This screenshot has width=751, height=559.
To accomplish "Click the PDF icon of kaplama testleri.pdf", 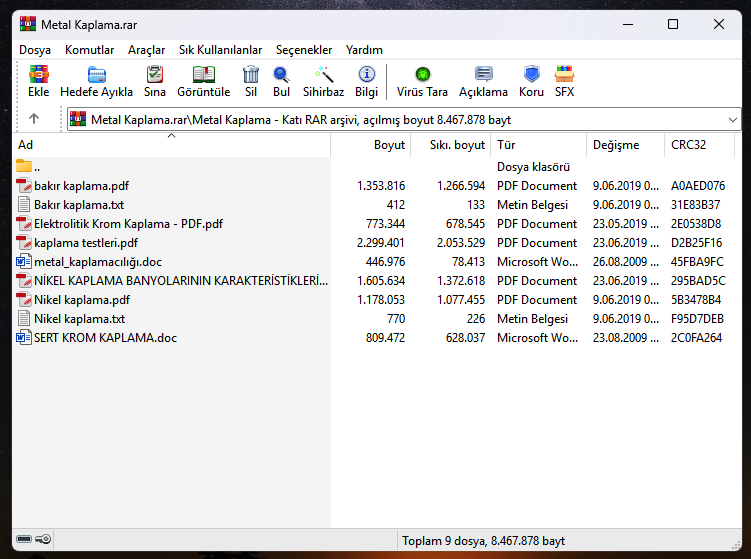I will 24,242.
